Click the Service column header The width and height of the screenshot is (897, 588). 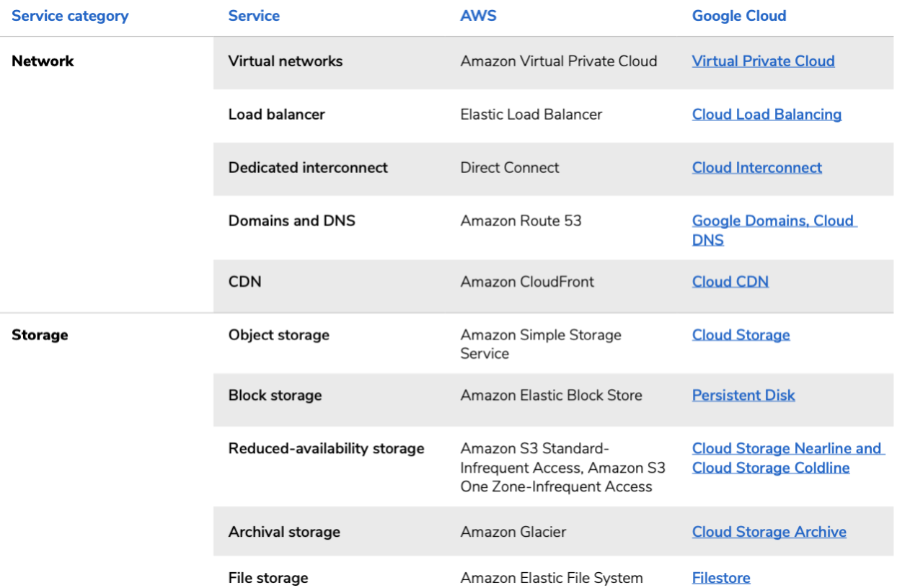(x=254, y=16)
